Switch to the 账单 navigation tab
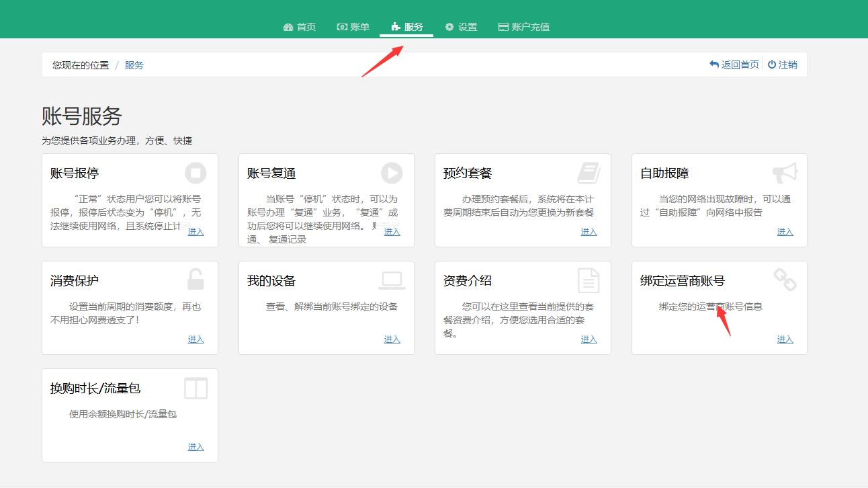 coord(353,27)
